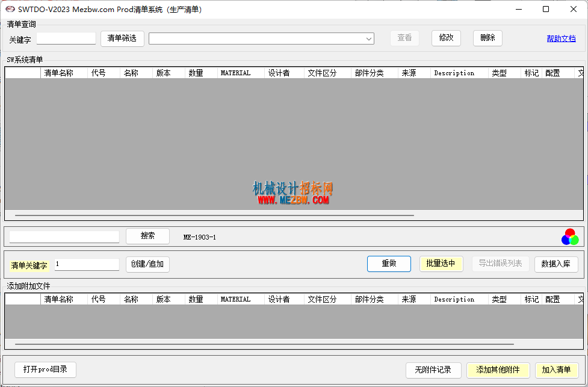
Task: Click the 打开prod目录 button
Action: [45, 370]
